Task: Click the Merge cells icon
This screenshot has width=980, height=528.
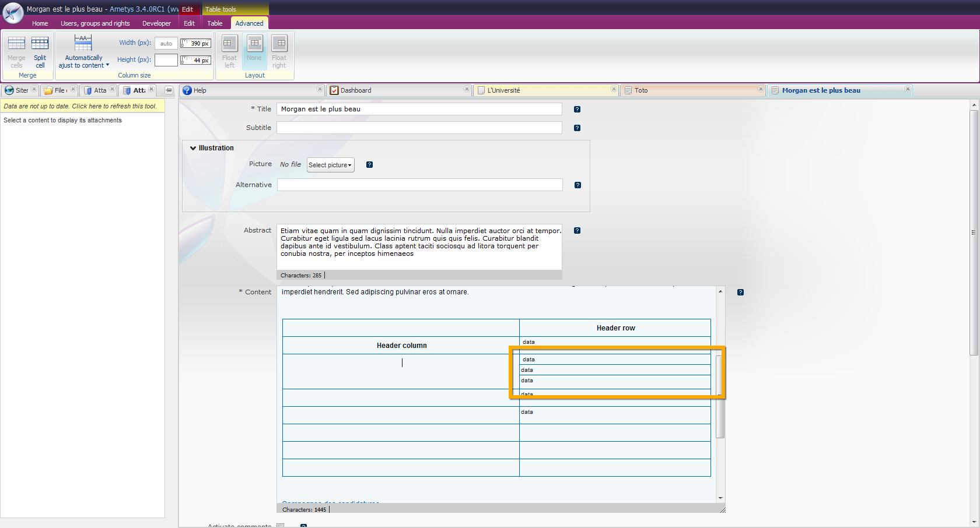Action: [x=16, y=44]
